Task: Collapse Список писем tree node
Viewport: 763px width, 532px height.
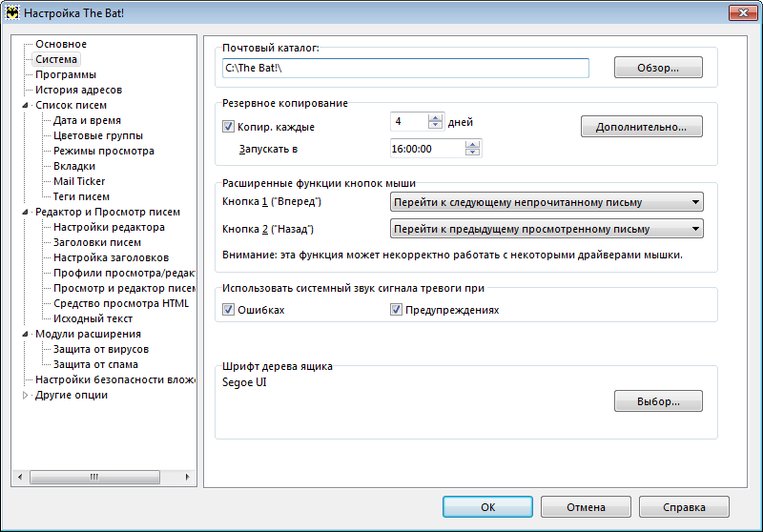Action: (26, 105)
